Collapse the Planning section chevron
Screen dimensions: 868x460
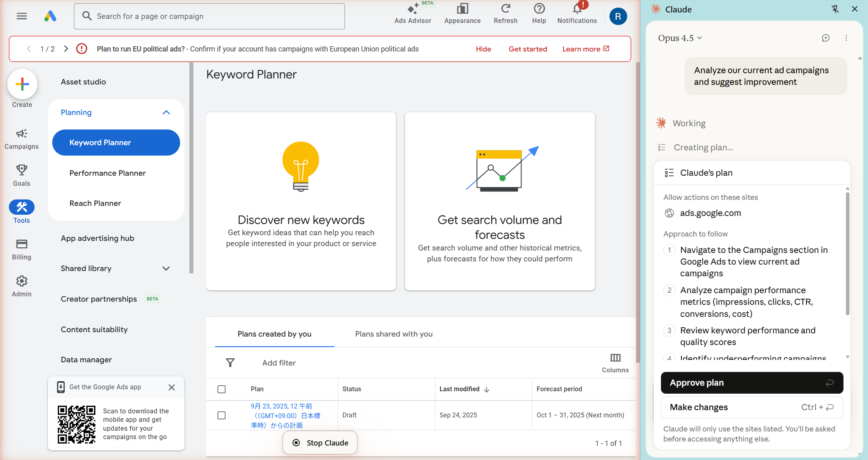(x=166, y=113)
